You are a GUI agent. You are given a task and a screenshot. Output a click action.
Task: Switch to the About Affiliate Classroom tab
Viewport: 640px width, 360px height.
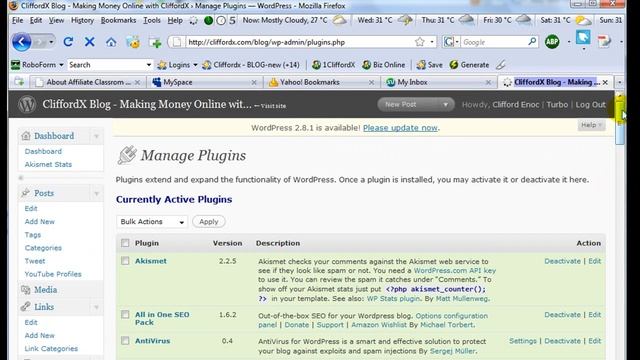(x=87, y=82)
